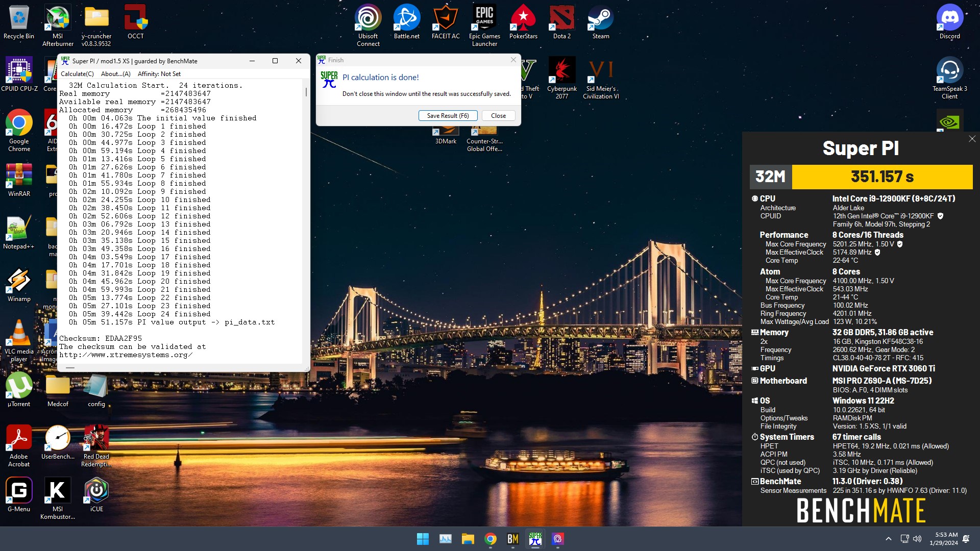Screen dimensions: 980x551
Task: Close the BenchMate result panel
Action: [x=972, y=139]
